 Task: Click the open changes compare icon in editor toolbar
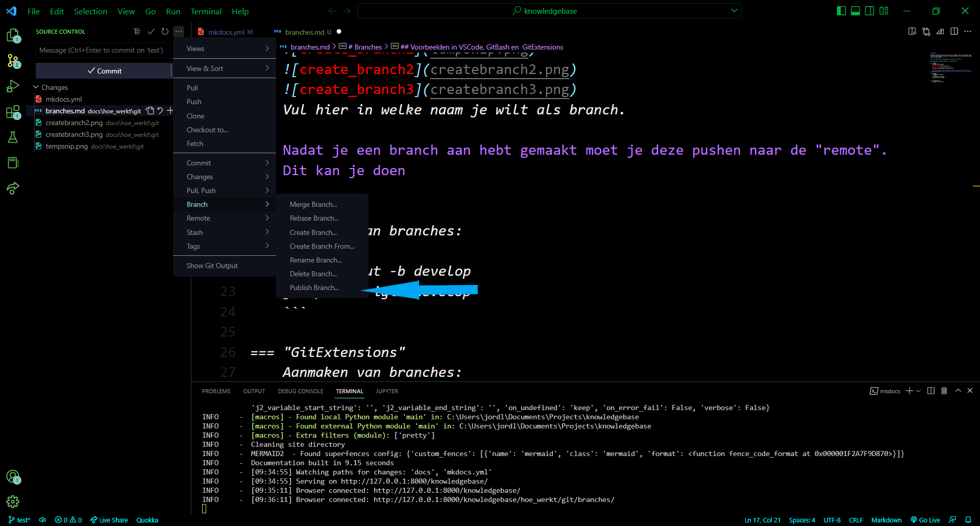tap(926, 32)
